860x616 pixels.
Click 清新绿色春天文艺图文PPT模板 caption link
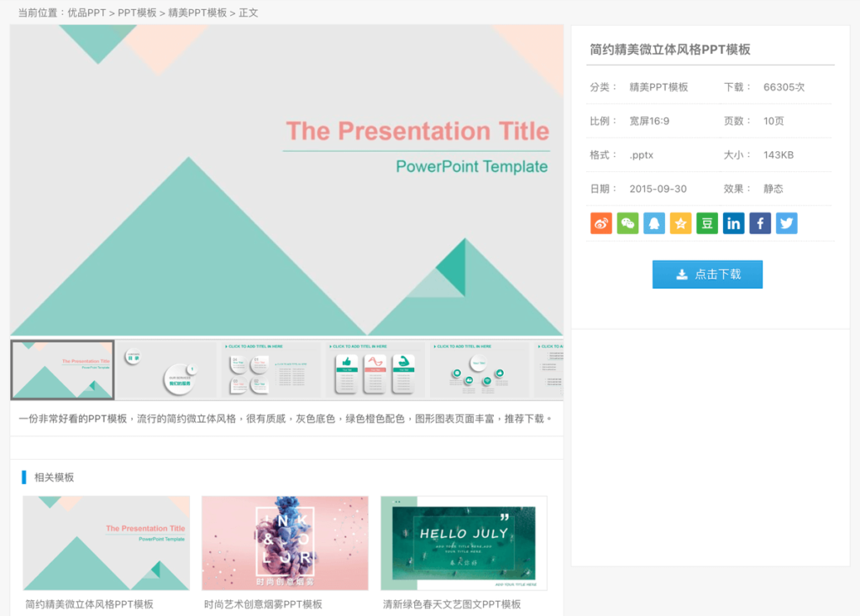click(x=452, y=604)
